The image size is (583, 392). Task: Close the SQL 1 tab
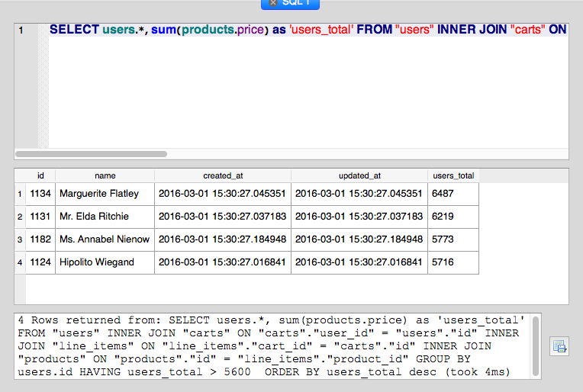(x=273, y=2)
